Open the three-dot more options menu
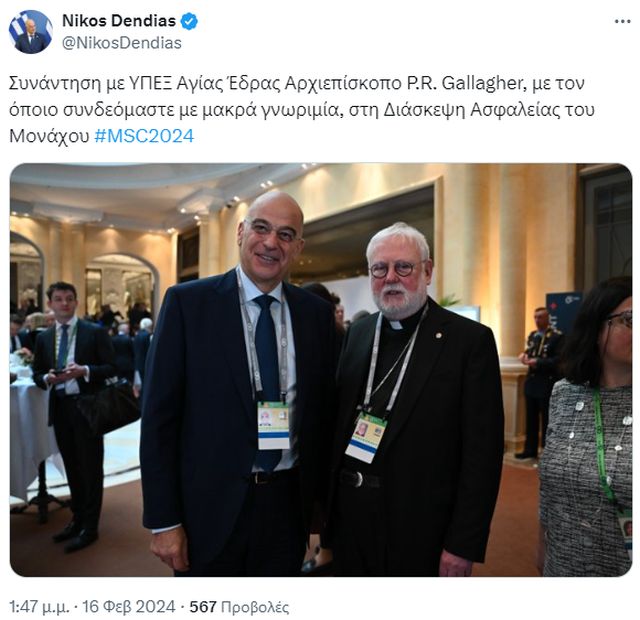The width and height of the screenshot is (640, 620). tap(622, 22)
